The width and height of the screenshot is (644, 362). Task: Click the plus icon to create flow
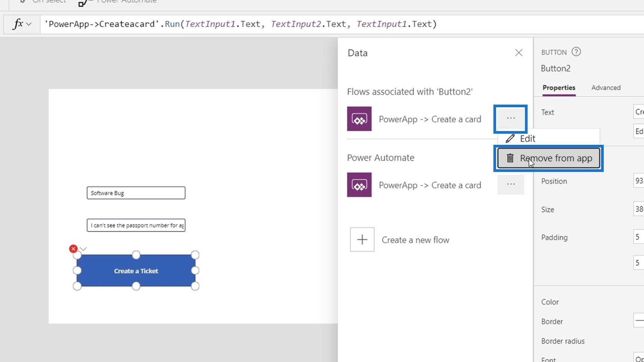point(362,239)
